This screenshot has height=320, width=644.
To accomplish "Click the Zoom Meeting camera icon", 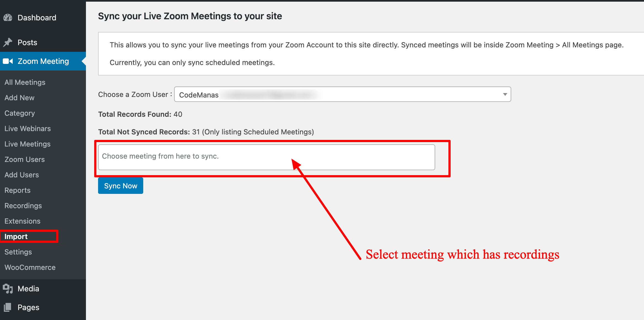I will coord(8,61).
